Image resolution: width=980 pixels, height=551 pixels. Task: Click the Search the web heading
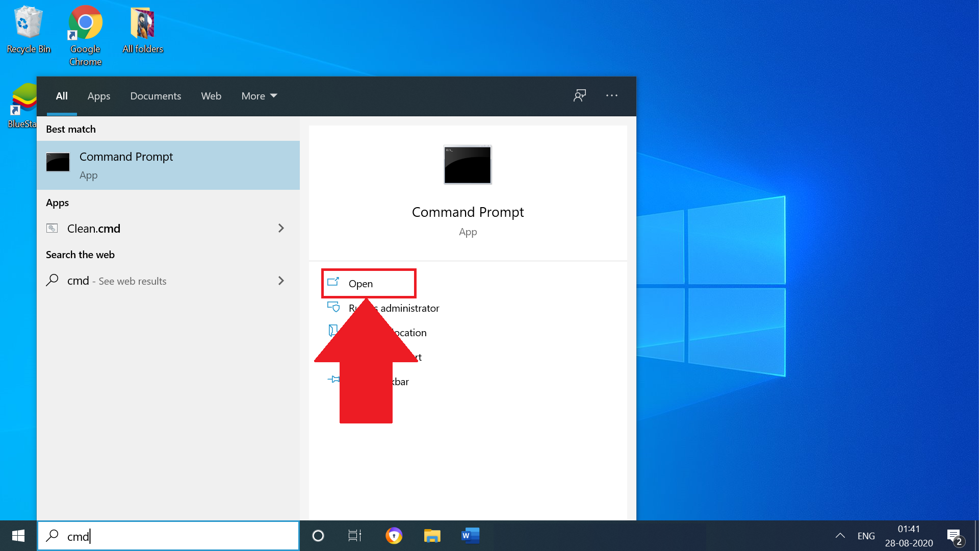[80, 255]
